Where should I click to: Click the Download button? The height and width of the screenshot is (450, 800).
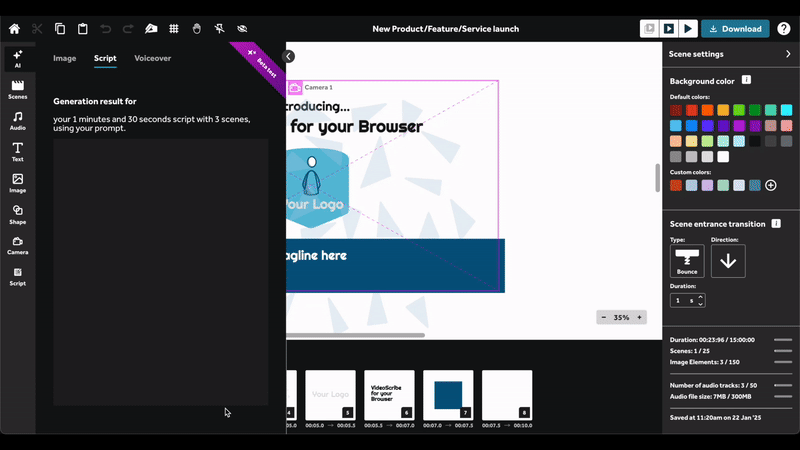point(735,29)
